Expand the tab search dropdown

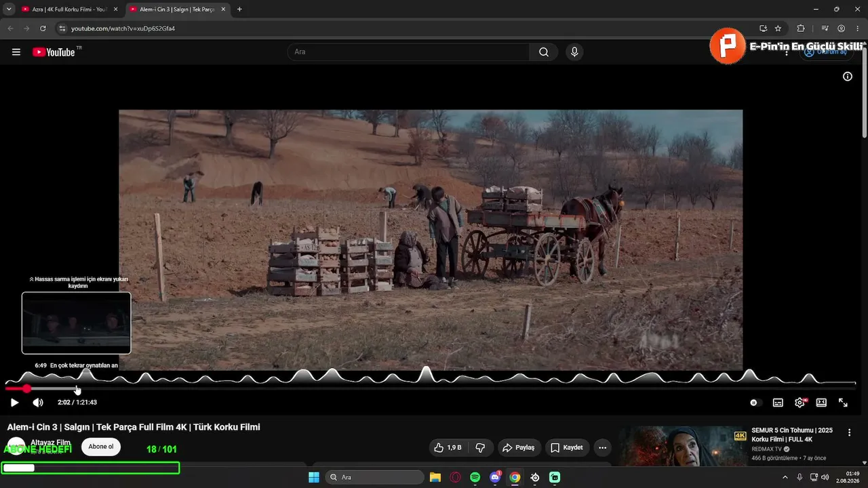pos(9,9)
